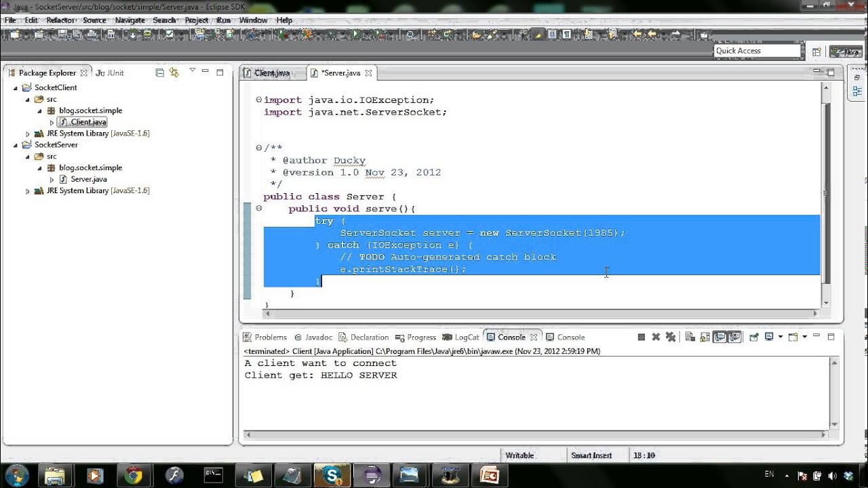Collapse the SocketServer project node
This screenshot has width=868, height=488.
16,145
